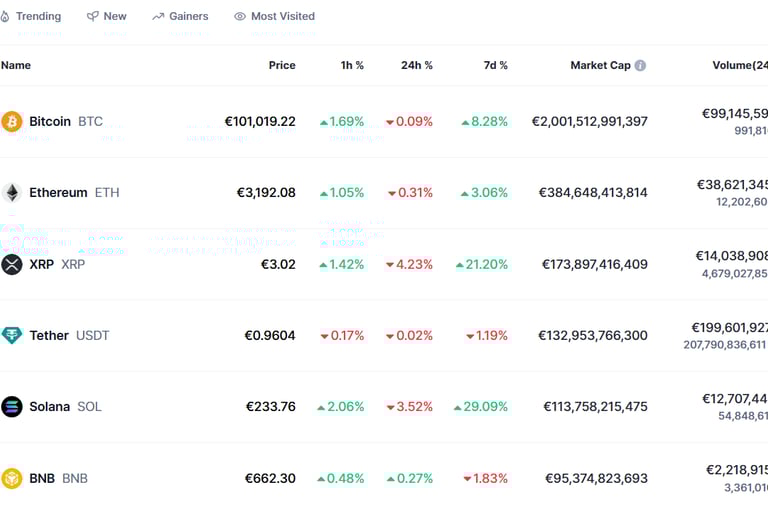Viewport: 768px width, 512px height.
Task: Click Tether volume amount 207,790,836,611
Action: [x=725, y=345]
